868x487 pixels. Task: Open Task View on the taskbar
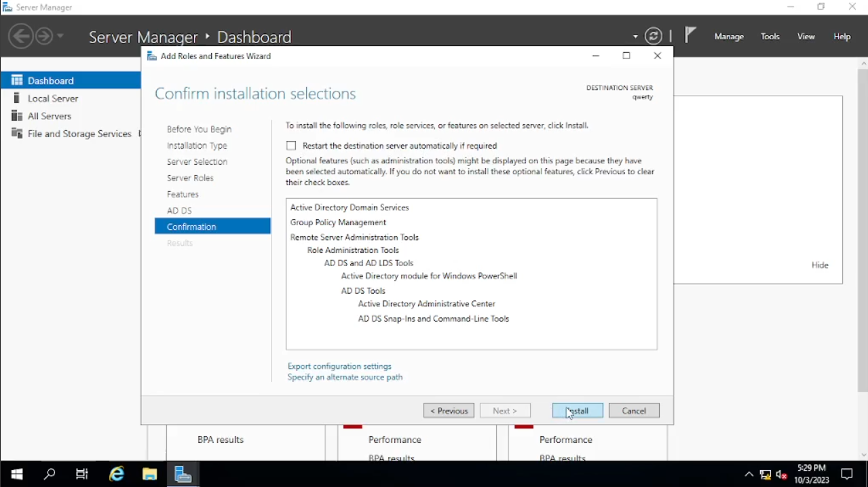[82, 474]
